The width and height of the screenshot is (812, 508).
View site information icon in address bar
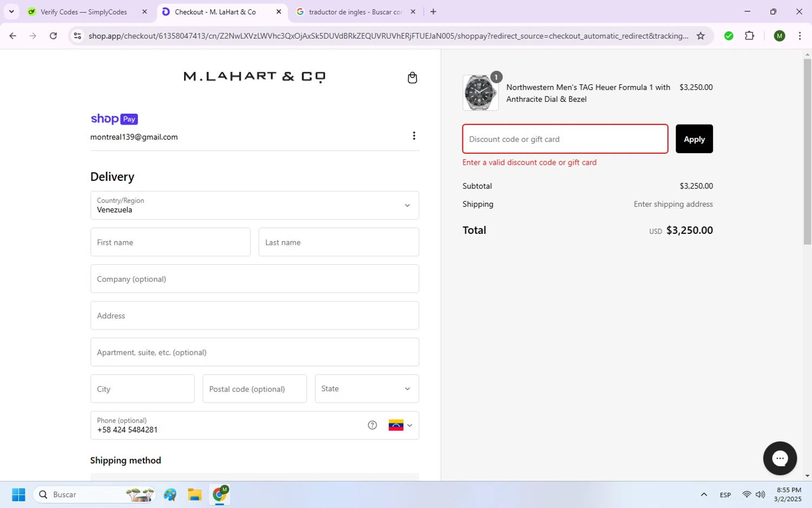77,36
